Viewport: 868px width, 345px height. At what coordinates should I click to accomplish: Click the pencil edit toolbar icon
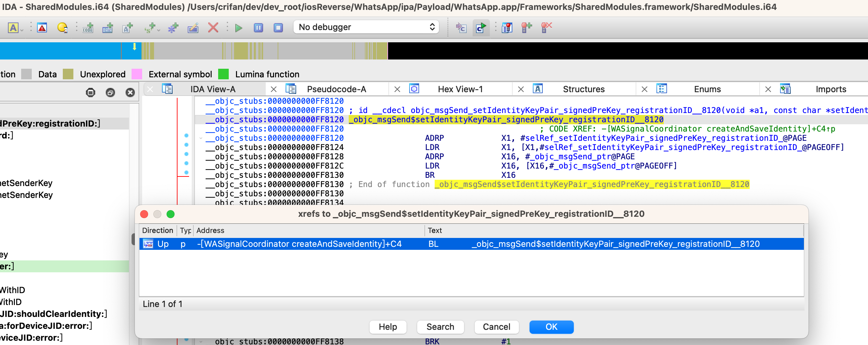coord(193,27)
